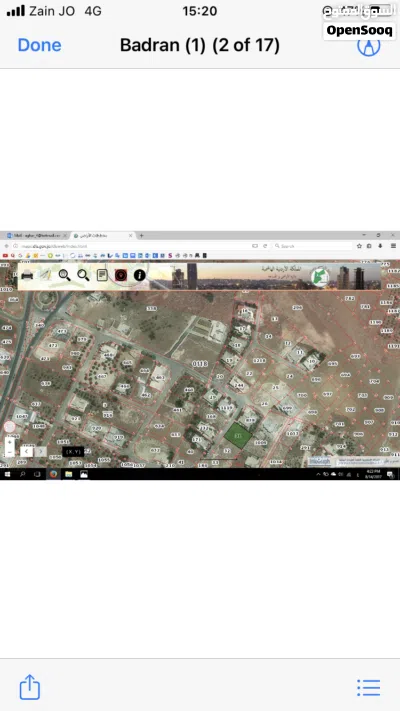Click the browser Search field
400x711 pixels.
(x=313, y=246)
